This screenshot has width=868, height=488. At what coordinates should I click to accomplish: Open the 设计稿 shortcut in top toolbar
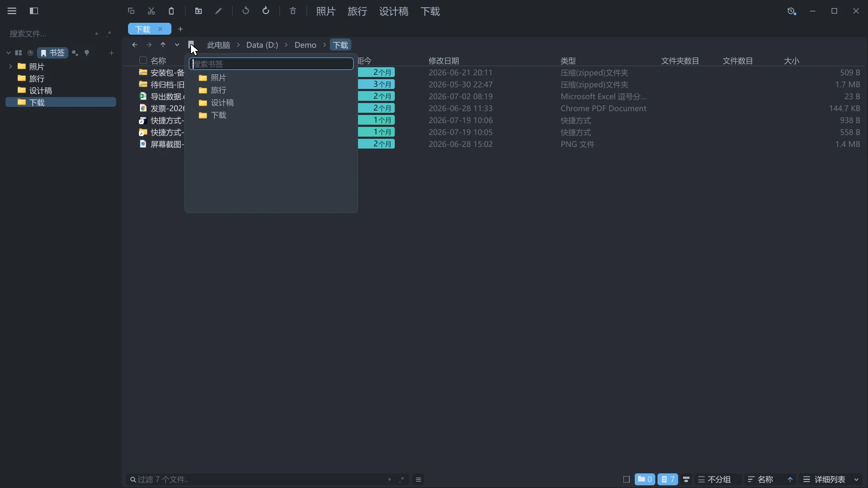point(394,11)
